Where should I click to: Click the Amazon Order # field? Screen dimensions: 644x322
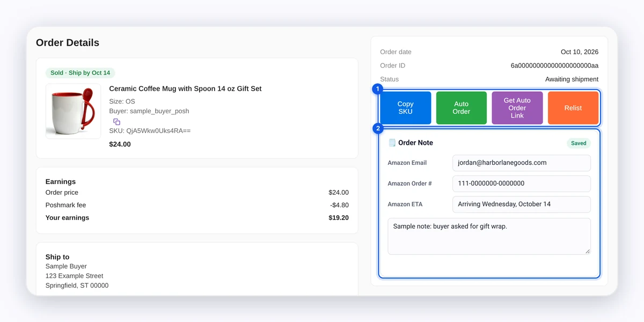tap(522, 184)
